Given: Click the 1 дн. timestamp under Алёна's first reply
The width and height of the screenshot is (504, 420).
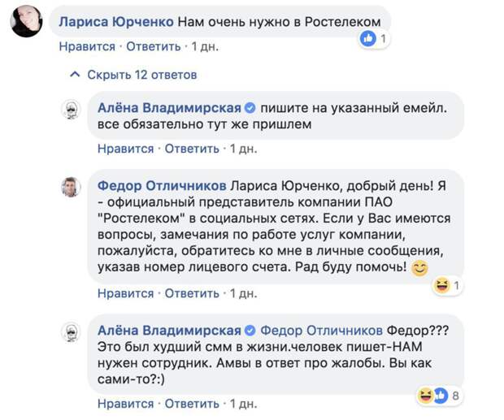Looking at the screenshot, I should 244,149.
